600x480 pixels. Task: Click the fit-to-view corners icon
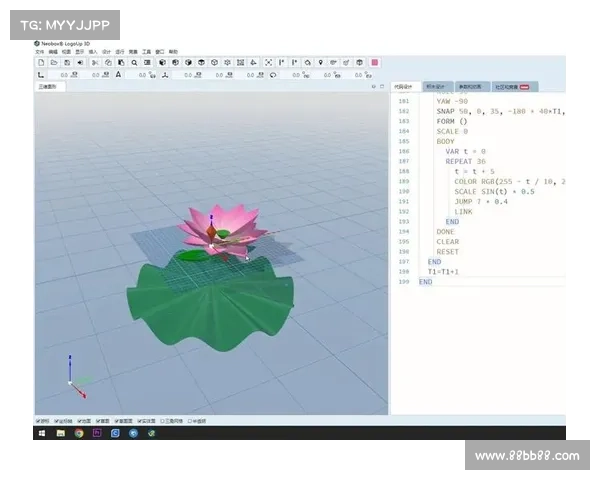tap(269, 62)
